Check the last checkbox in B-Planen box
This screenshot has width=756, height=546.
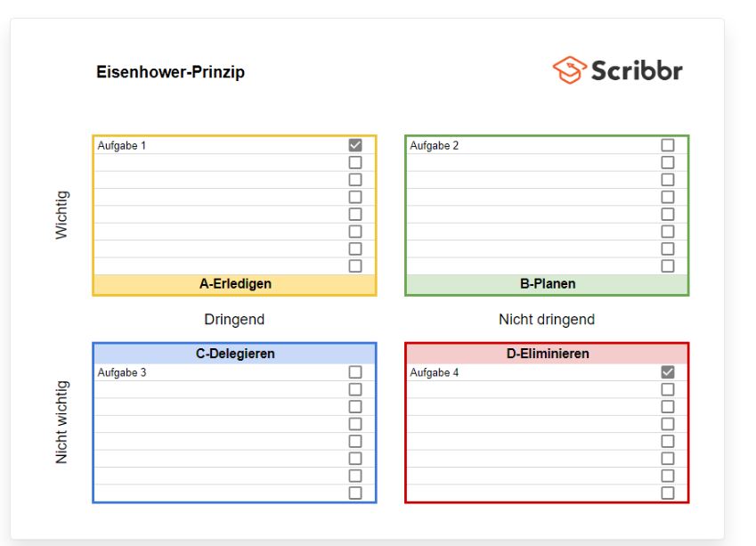[x=668, y=265]
